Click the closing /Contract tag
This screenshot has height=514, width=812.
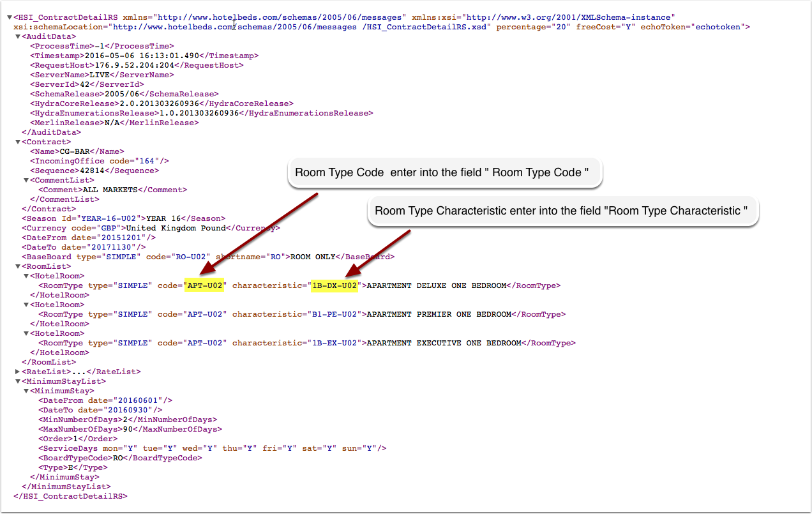coord(49,209)
